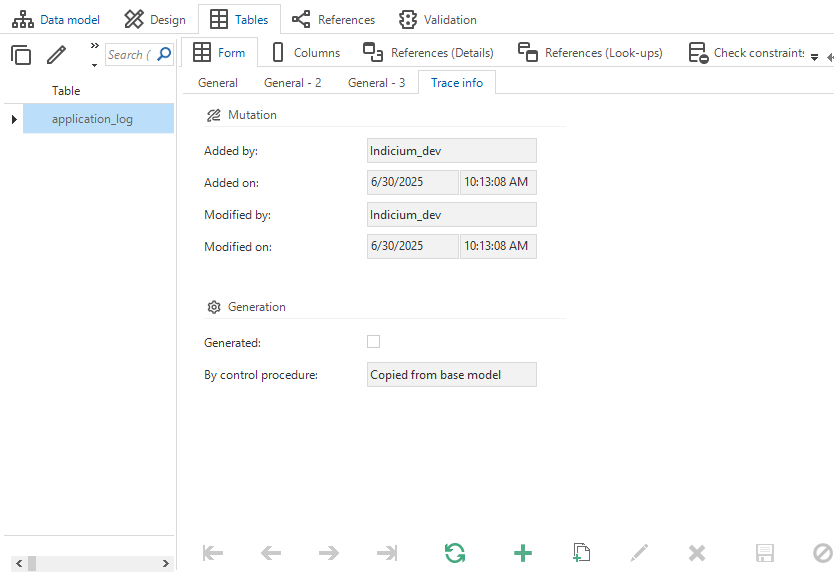834x575 pixels.
Task: Click the Modified on time field
Action: pyautogui.click(x=498, y=246)
